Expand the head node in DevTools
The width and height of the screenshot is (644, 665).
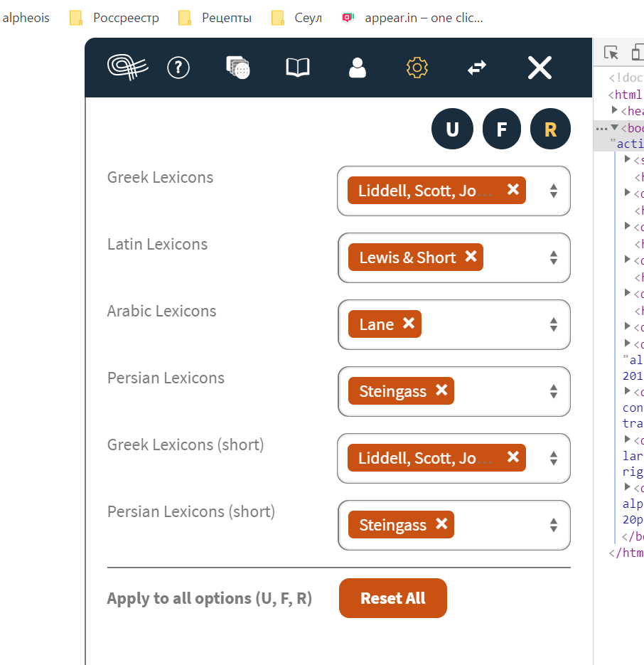click(x=614, y=110)
